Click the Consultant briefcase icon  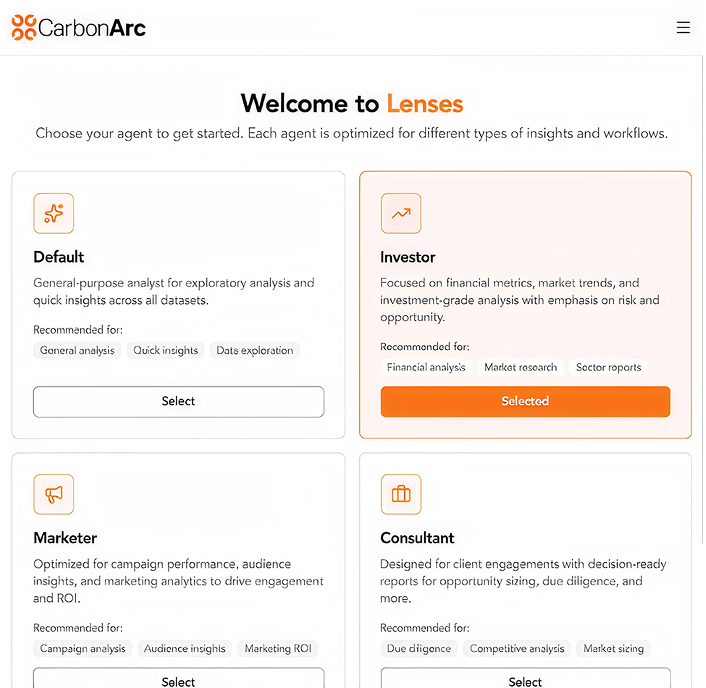[401, 494]
